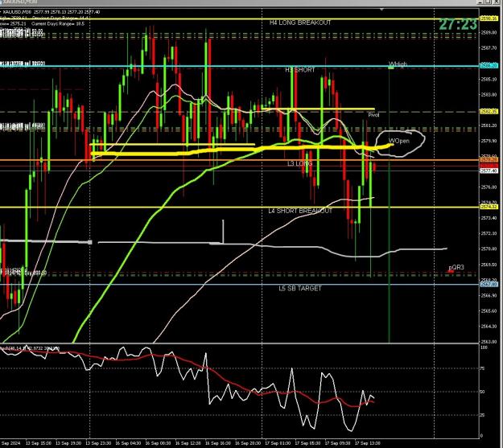Click the 17 Sep 01:00 time label
Viewport: 503px width, 448px height.
pos(278,443)
